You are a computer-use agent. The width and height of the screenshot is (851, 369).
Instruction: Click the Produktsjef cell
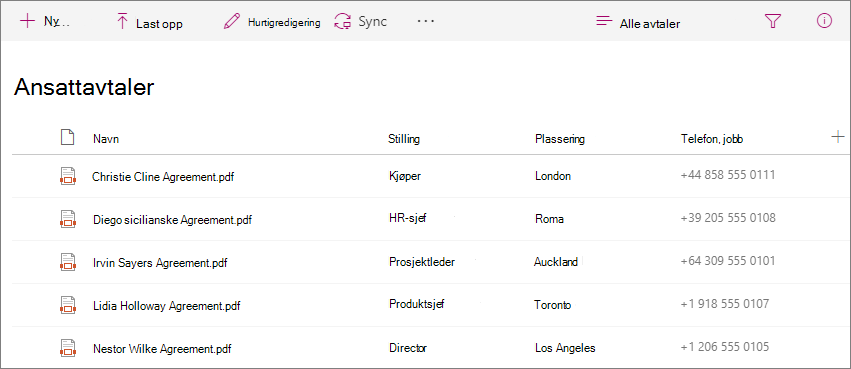click(x=417, y=304)
